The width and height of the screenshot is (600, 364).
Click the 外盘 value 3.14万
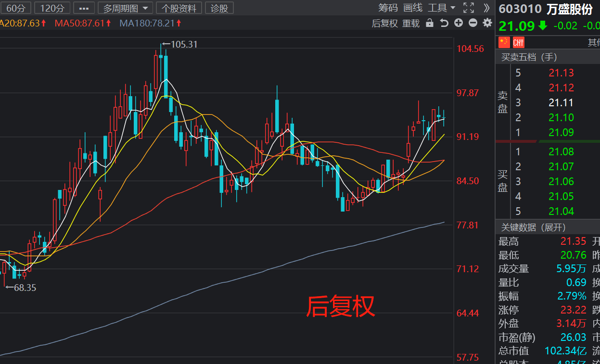click(571, 324)
